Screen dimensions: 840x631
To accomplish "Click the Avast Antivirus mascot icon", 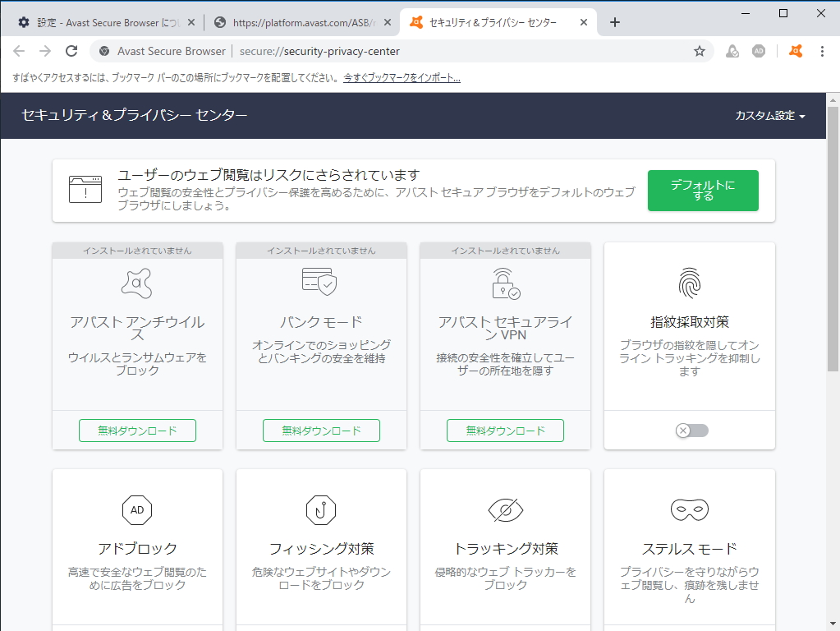I will click(136, 283).
